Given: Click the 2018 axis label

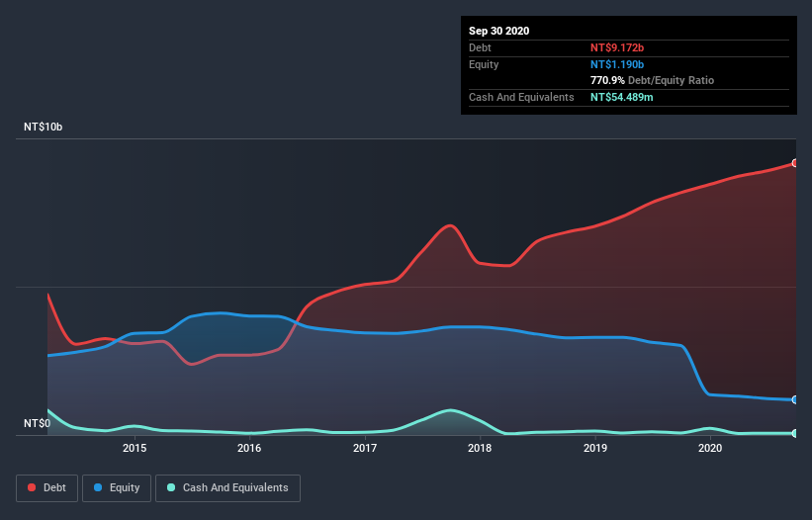Looking at the screenshot, I should pos(480,448).
